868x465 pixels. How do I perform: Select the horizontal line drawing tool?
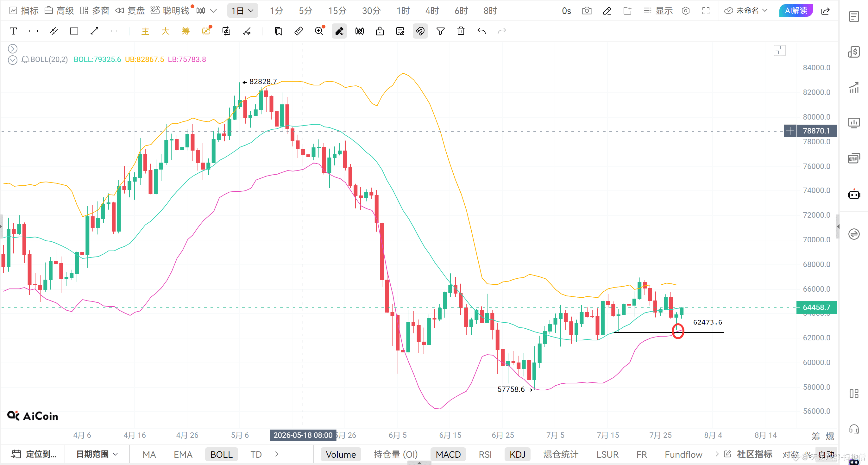point(33,31)
